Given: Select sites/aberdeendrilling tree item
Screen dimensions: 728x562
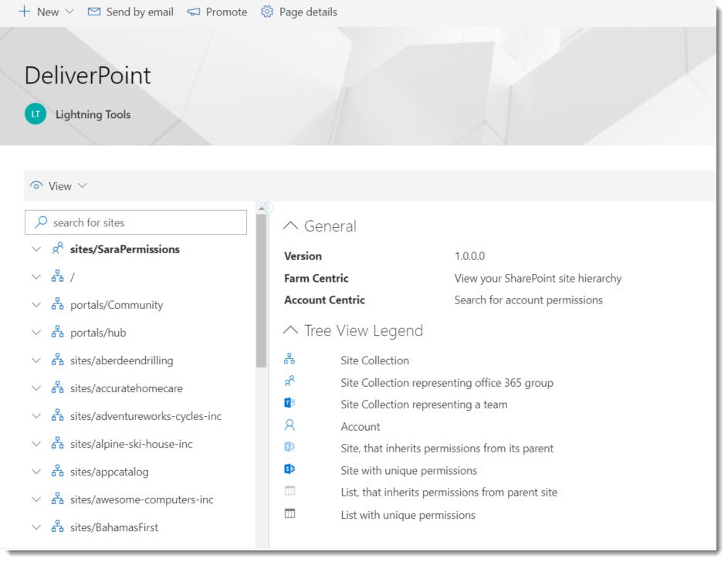Looking at the screenshot, I should coord(122,361).
